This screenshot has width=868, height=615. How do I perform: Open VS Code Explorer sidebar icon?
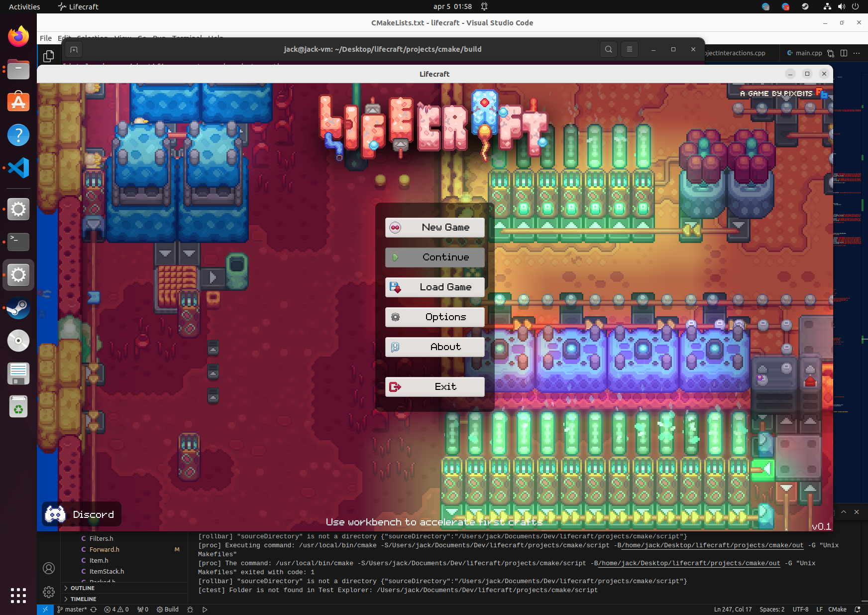tap(49, 56)
